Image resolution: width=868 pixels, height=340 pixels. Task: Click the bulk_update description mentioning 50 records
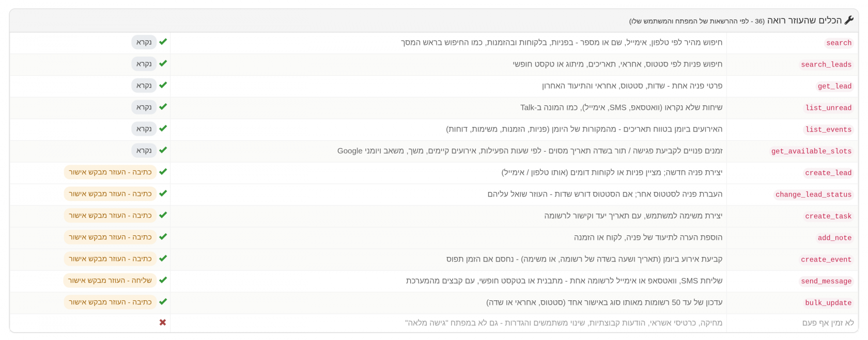tap(604, 302)
